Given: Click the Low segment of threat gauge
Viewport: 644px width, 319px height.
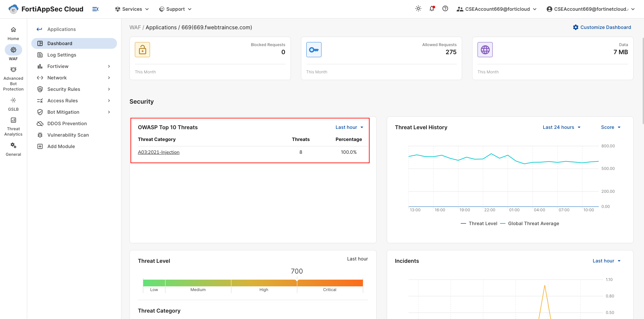Looking at the screenshot, I should [x=154, y=283].
